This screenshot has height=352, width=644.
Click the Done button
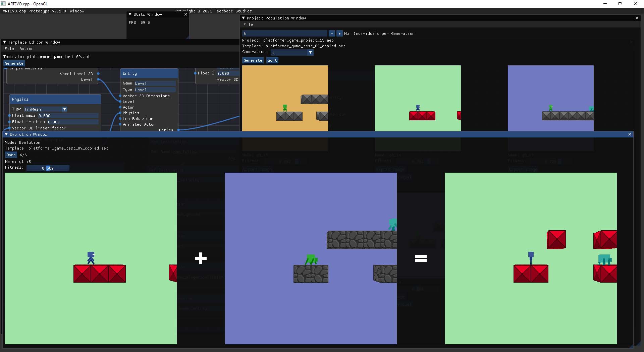(11, 155)
